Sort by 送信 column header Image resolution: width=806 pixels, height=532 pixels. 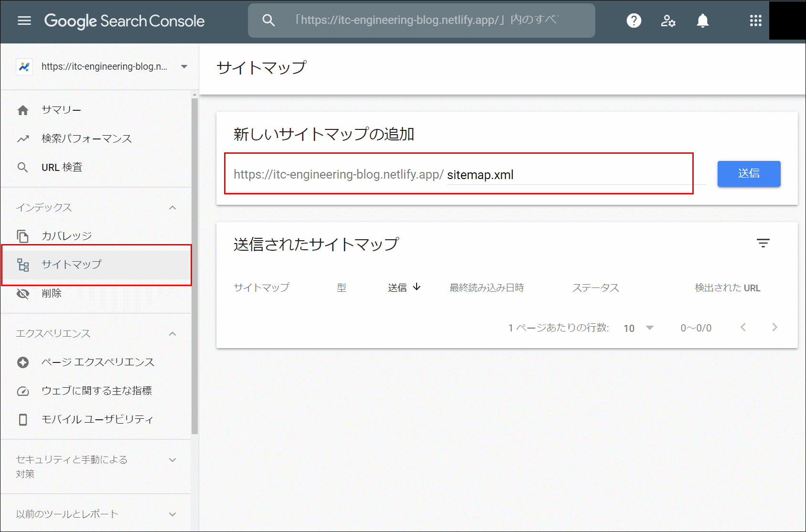pyautogui.click(x=398, y=287)
